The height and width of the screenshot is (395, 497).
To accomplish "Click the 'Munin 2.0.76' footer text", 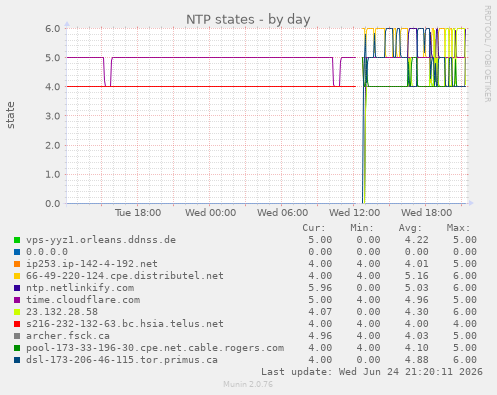I will coord(248,384).
